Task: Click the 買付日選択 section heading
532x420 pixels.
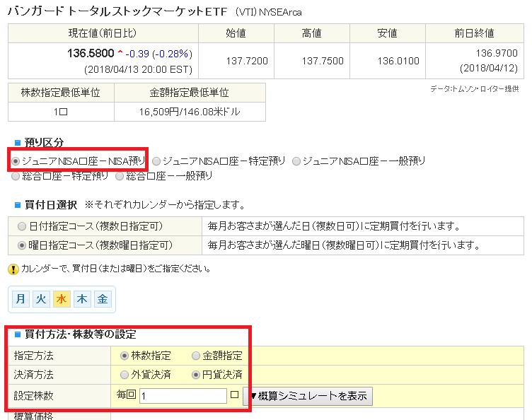Action: pyautogui.click(x=51, y=205)
